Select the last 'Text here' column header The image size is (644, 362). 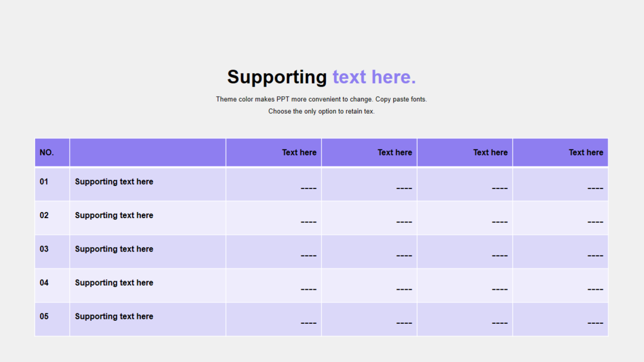point(560,152)
